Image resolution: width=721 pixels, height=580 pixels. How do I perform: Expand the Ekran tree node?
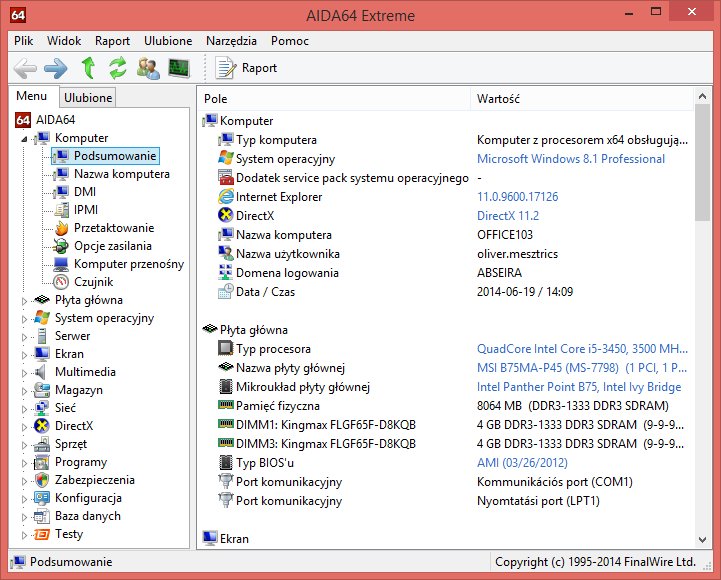[24, 355]
